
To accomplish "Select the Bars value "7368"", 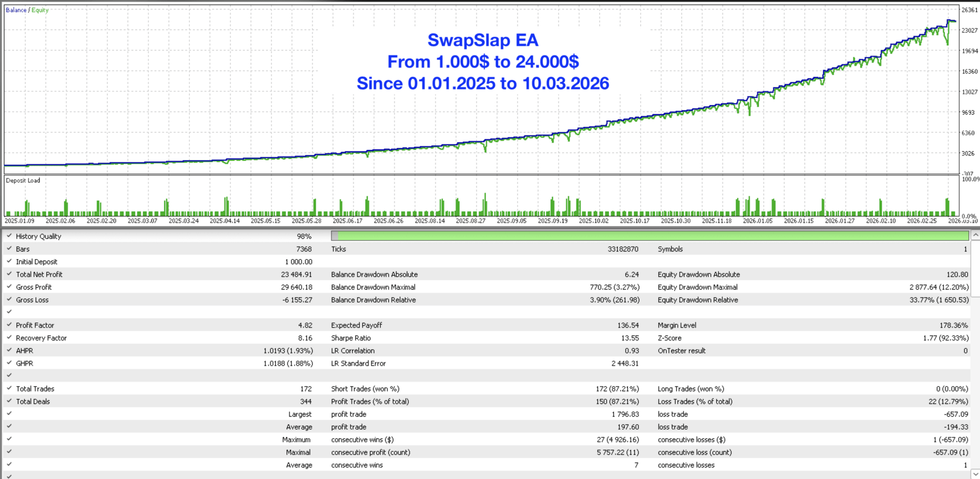I will tap(304, 249).
